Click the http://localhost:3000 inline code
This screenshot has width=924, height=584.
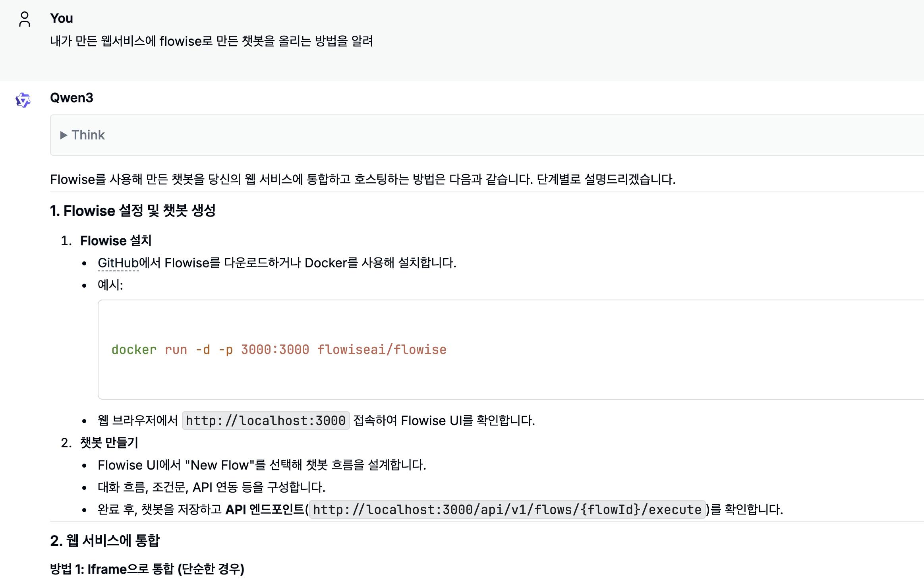tap(265, 421)
